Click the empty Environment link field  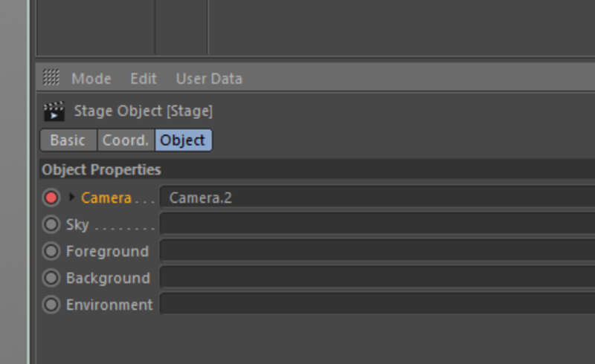378,304
